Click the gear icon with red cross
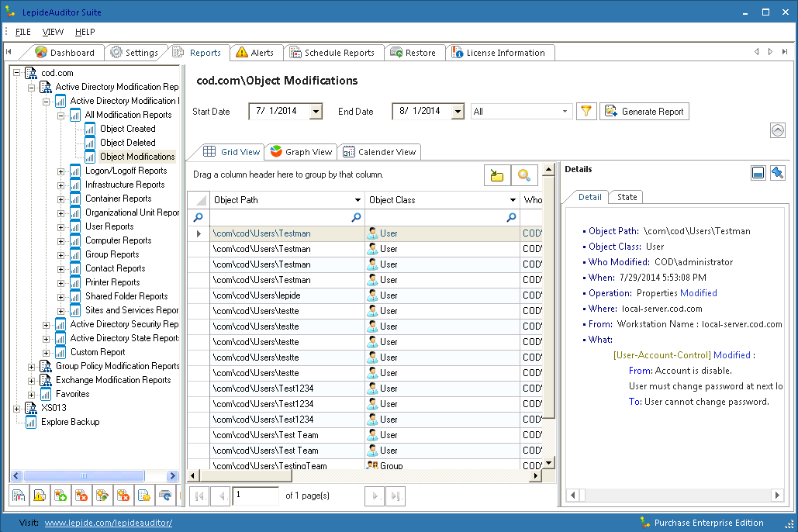This screenshot has height=532, width=798. 123,496
